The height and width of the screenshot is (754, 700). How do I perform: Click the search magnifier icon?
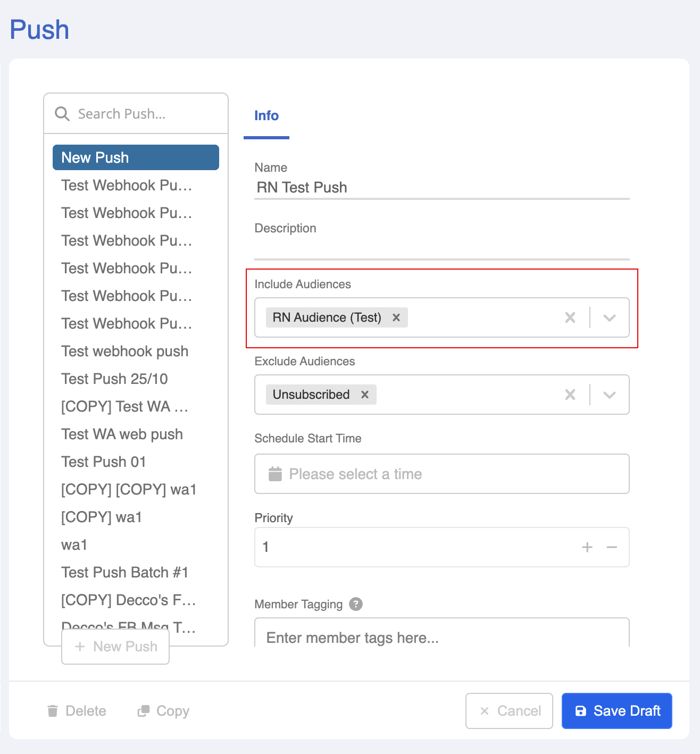coord(62,114)
